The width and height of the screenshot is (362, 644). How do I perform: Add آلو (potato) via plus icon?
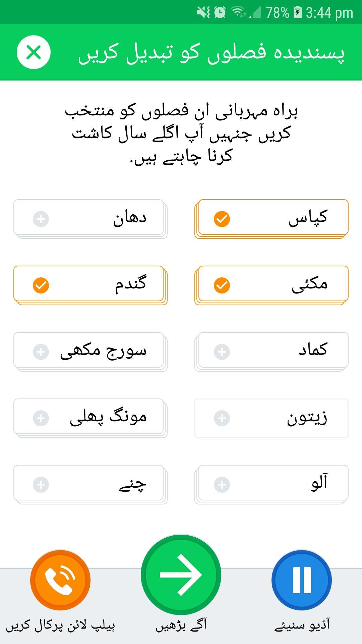point(222,485)
